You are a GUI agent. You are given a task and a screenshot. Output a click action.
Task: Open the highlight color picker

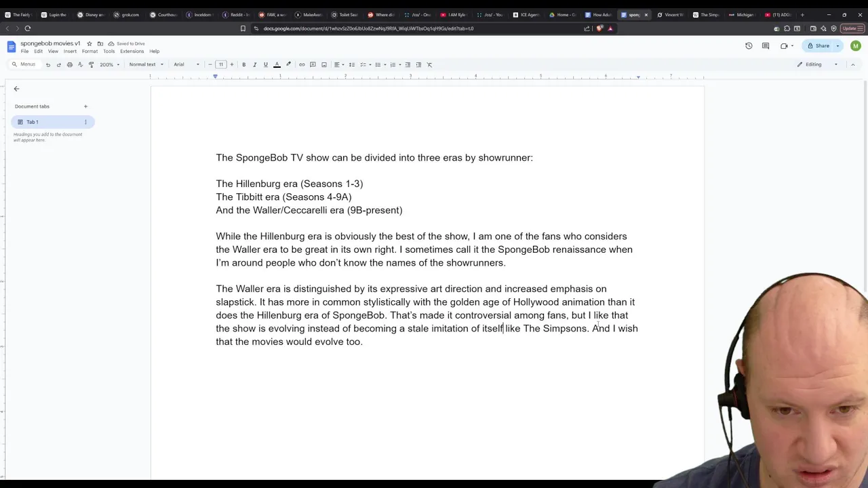click(x=288, y=64)
